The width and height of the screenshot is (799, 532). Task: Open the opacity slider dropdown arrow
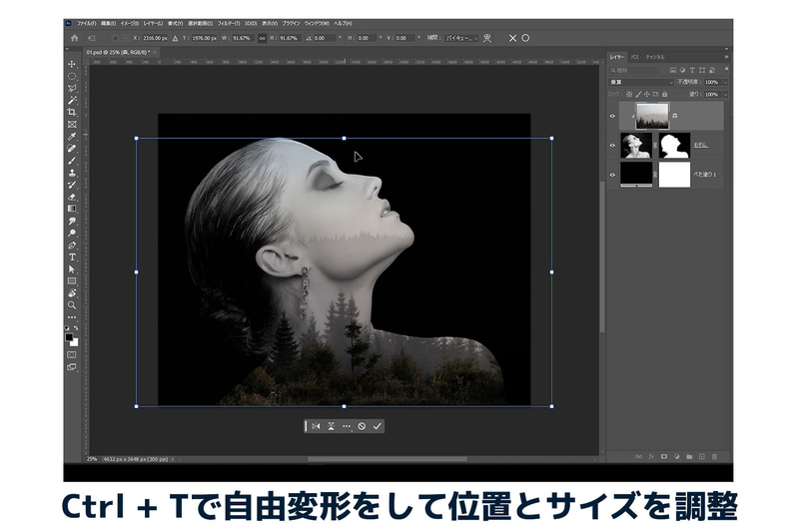coord(725,82)
